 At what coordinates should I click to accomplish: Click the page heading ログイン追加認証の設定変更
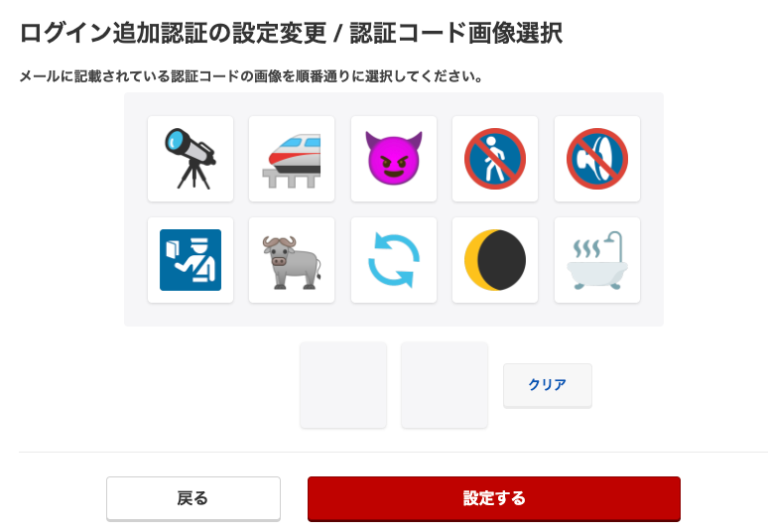coord(173,34)
